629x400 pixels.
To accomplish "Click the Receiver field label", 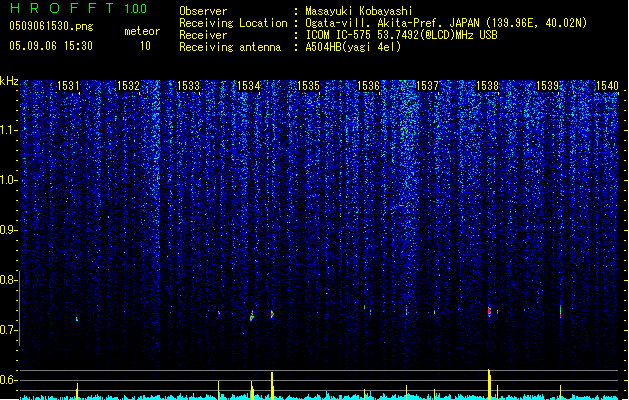I will click(203, 35).
